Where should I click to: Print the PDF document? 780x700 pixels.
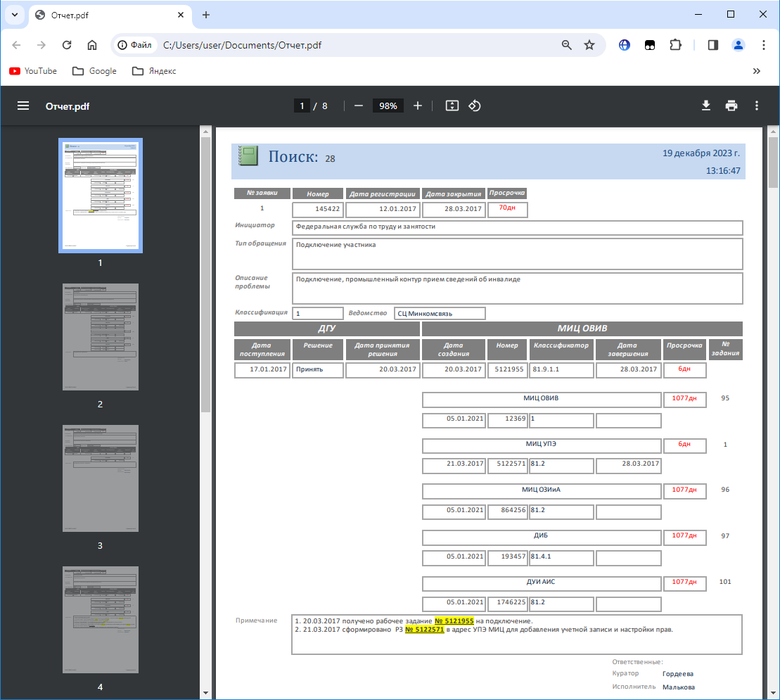tap(731, 106)
